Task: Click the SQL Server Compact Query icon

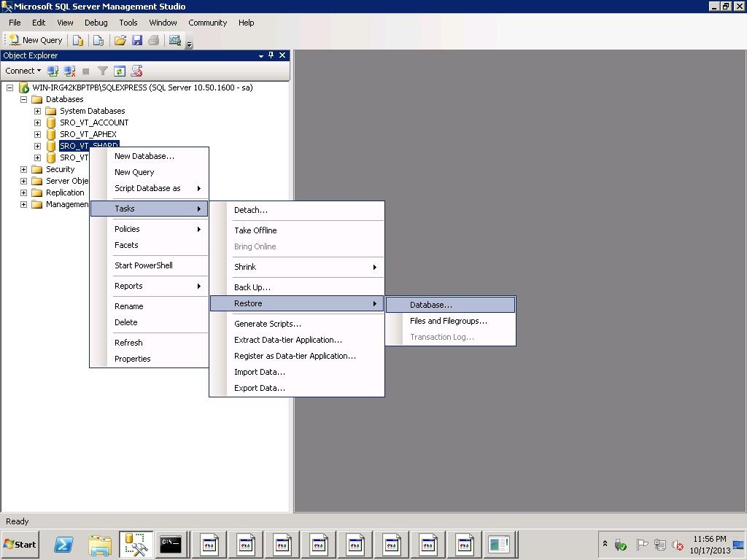Action: pyautogui.click(x=98, y=41)
